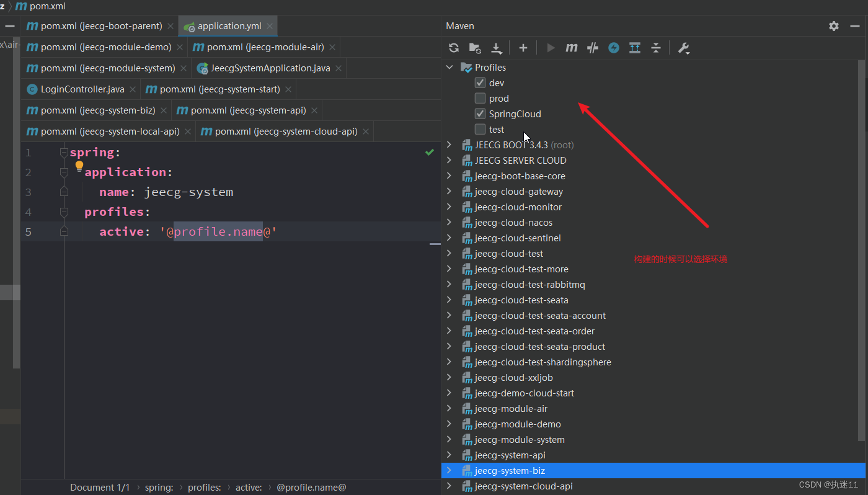868x495 pixels.
Task: Open pom.xml (jeecg-system-start) tab
Action: click(x=220, y=89)
